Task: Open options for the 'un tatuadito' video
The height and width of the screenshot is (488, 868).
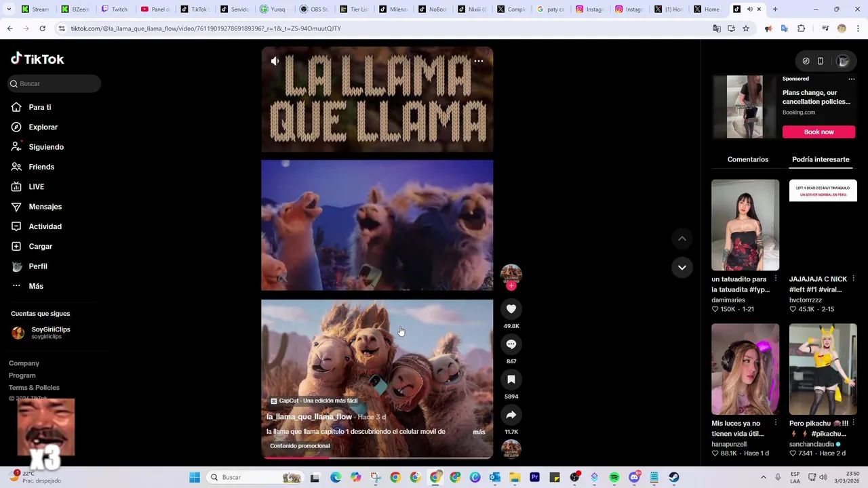Action: click(776, 279)
